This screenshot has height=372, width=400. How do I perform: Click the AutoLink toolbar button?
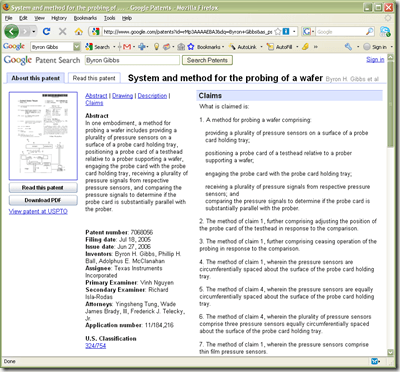point(243,47)
